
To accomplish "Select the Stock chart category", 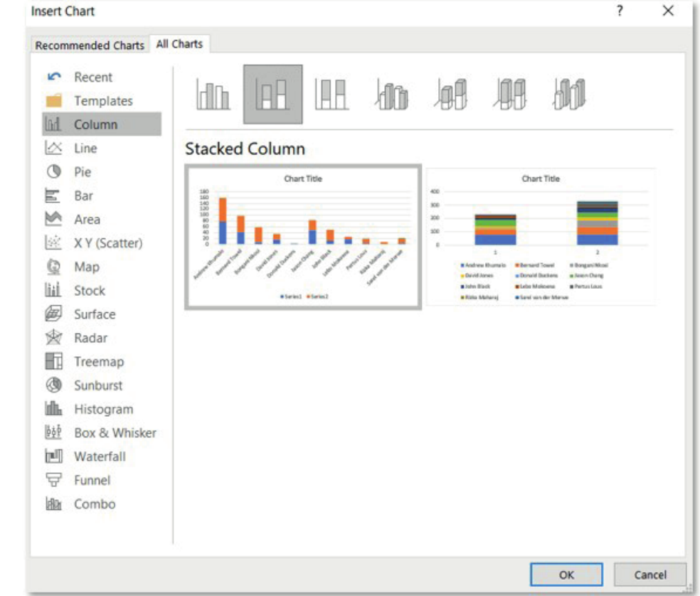I will point(102,291).
